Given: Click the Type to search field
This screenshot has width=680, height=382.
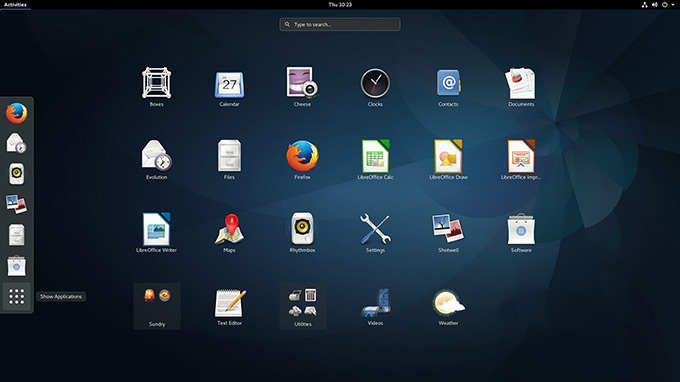Looking at the screenshot, I should pos(340,24).
